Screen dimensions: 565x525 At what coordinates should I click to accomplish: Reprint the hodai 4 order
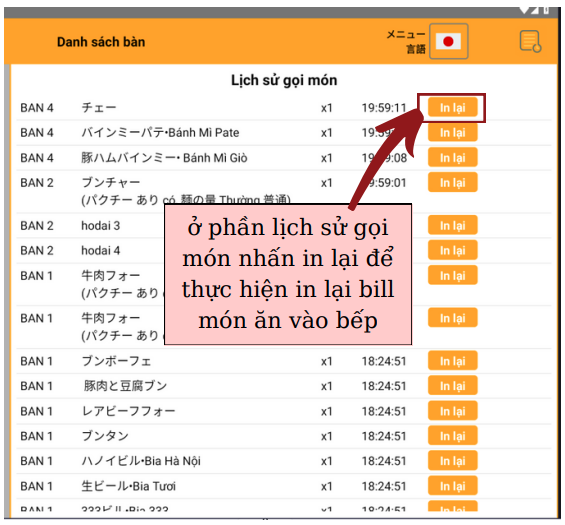[x=453, y=250]
